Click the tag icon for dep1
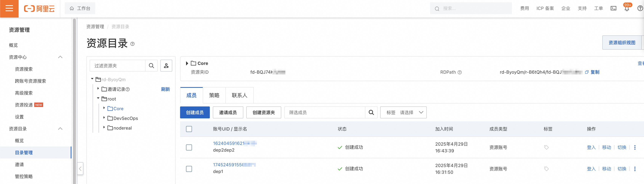 [x=546, y=169]
